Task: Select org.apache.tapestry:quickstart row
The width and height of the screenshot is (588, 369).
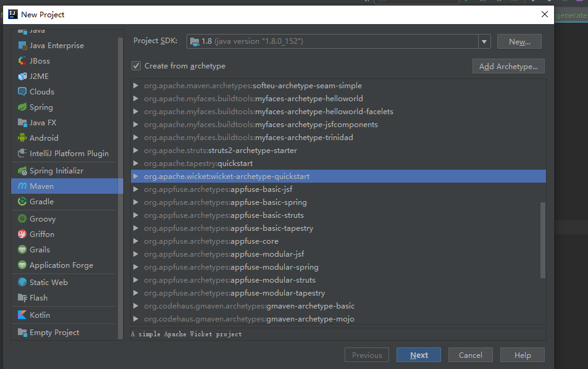Action: click(x=338, y=164)
